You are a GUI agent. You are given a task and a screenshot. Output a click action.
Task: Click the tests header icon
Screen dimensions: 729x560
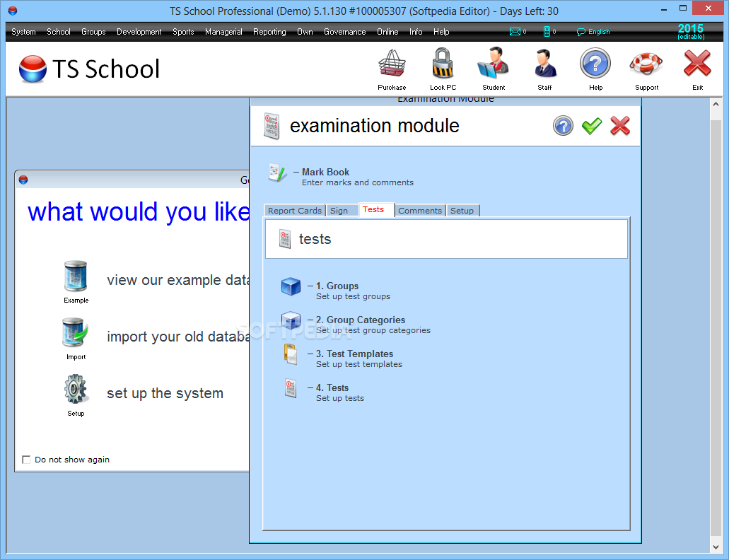[285, 239]
